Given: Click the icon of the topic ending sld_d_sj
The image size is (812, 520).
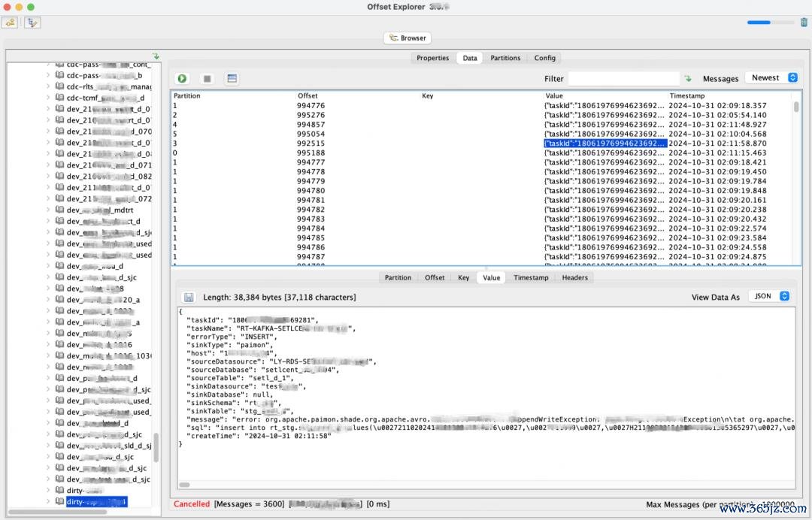Looking at the screenshot, I should click(x=60, y=446).
